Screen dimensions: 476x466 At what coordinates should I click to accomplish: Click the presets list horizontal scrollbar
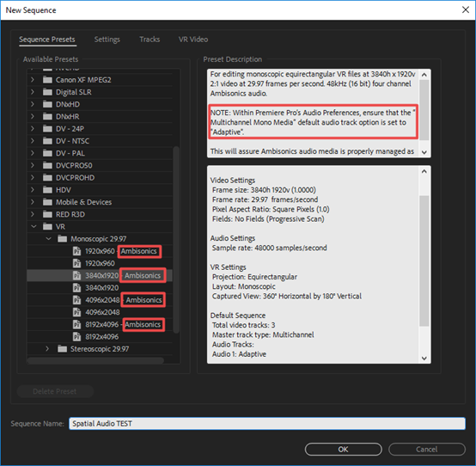[x=95, y=360]
